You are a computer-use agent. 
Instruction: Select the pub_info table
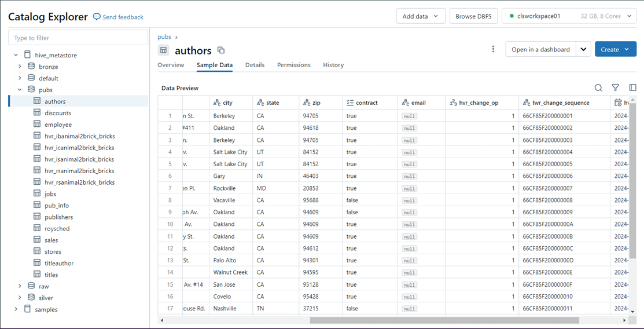click(57, 205)
